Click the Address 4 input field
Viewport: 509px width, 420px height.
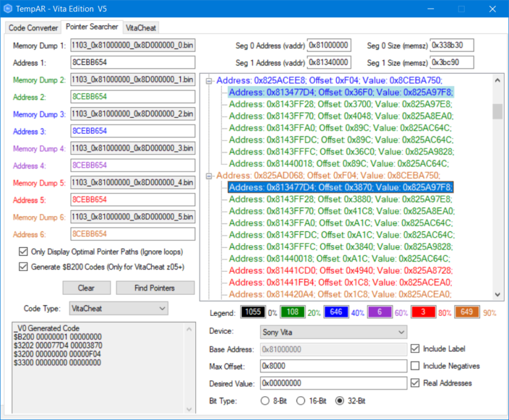(x=133, y=165)
